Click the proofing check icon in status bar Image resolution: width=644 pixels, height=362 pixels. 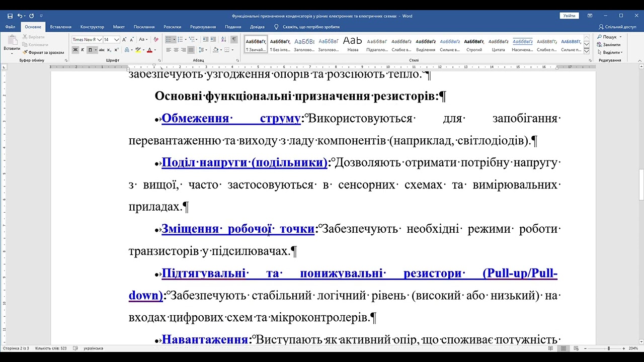[x=75, y=348]
